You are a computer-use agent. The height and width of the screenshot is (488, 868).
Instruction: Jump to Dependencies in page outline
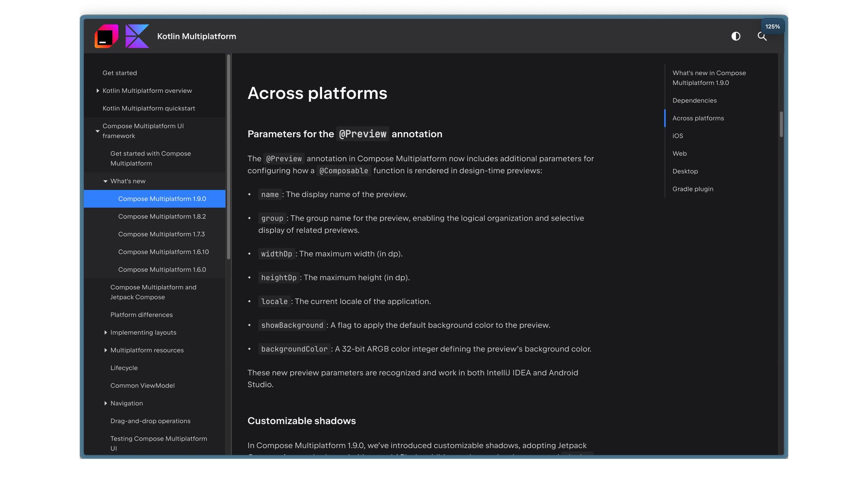(694, 100)
